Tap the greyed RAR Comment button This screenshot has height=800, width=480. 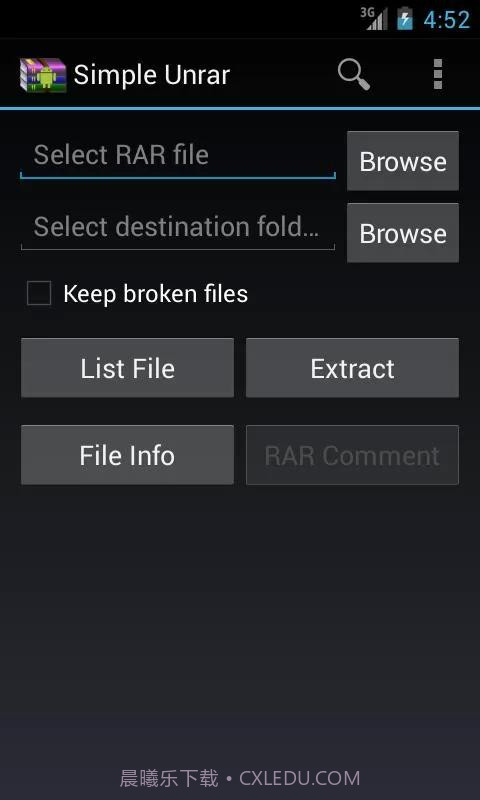coord(352,455)
